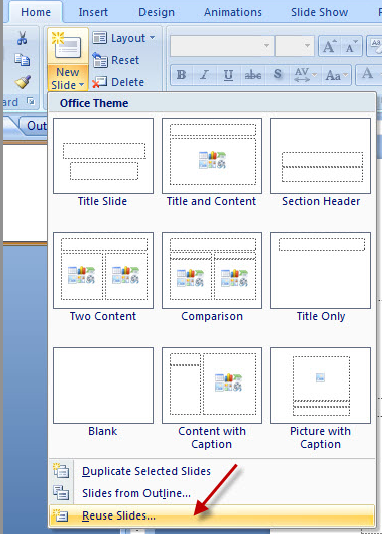The height and width of the screenshot is (534, 382).
Task: Toggle underline formatting
Action: 228,74
